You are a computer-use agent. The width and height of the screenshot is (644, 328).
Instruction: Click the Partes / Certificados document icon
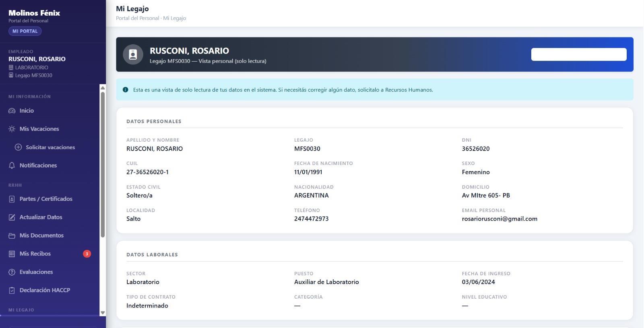[12, 199]
